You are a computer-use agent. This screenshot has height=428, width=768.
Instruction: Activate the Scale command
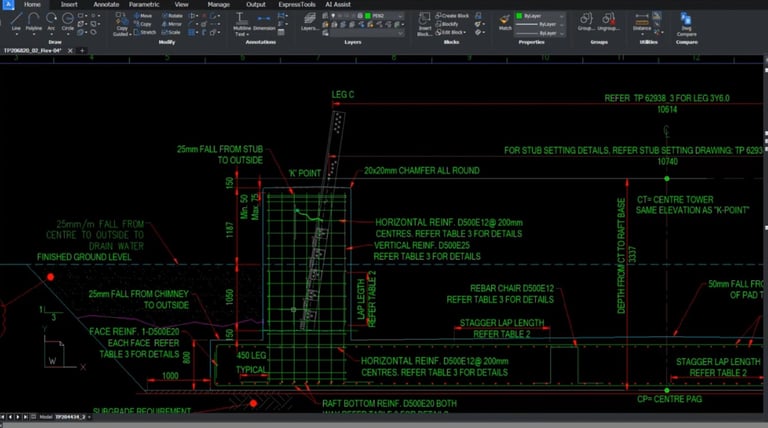pyautogui.click(x=171, y=32)
